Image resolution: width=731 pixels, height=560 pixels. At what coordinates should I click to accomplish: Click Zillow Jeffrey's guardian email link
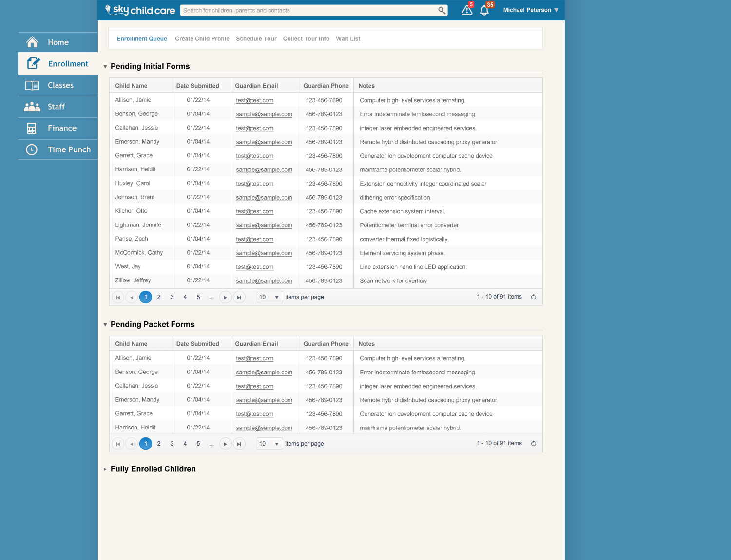point(264,281)
